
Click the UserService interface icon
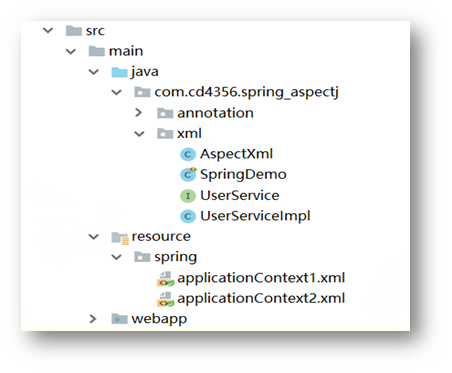(188, 196)
